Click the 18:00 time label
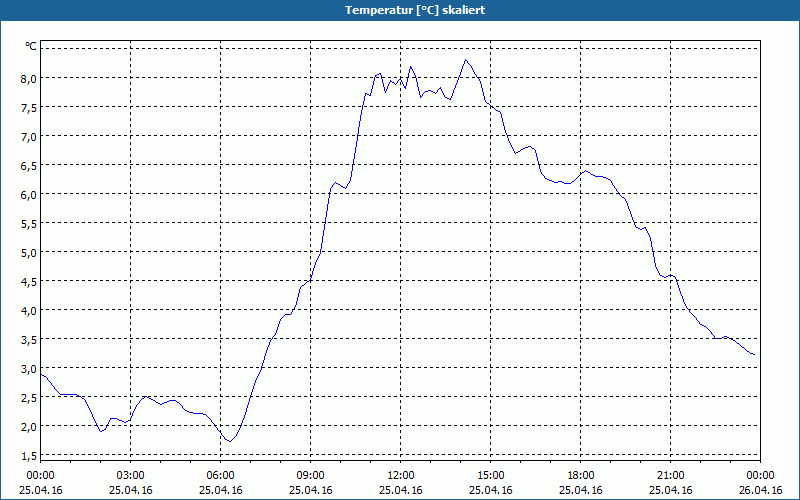The width and height of the screenshot is (800, 500). pyautogui.click(x=581, y=476)
